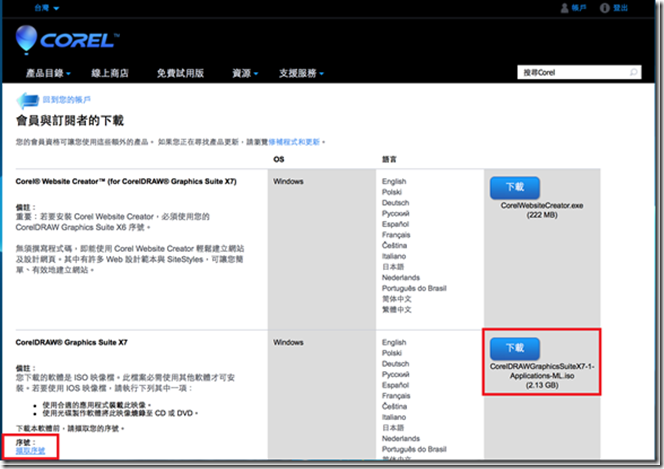Expand the 資源 menu
Viewport: 664px width, 469px height.
[245, 73]
